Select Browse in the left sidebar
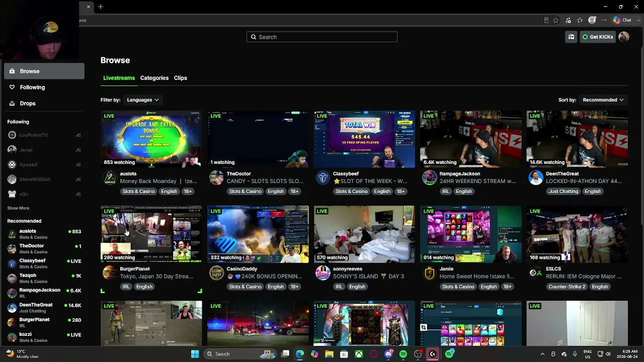This screenshot has height=362, width=644. click(x=44, y=71)
